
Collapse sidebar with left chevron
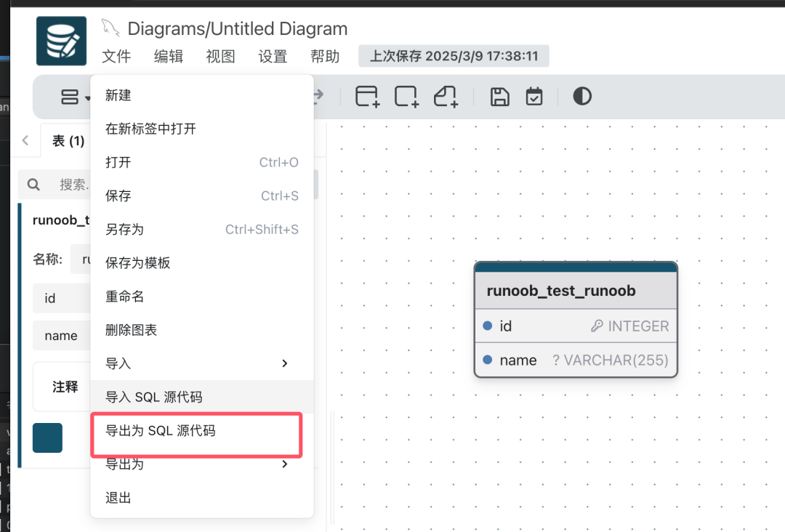tap(25, 140)
